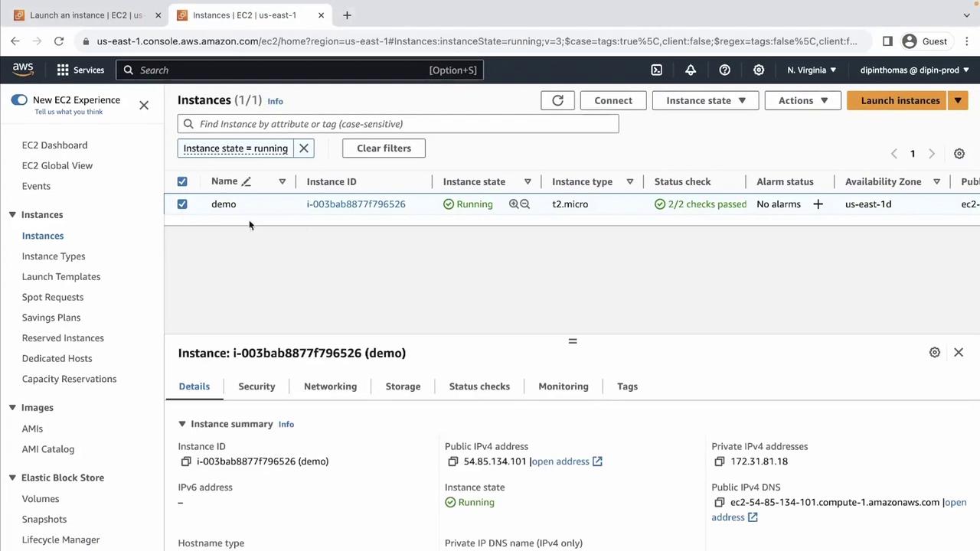Uncheck the demo instance checkbox
The height and width of the screenshot is (551, 980).
tap(182, 204)
